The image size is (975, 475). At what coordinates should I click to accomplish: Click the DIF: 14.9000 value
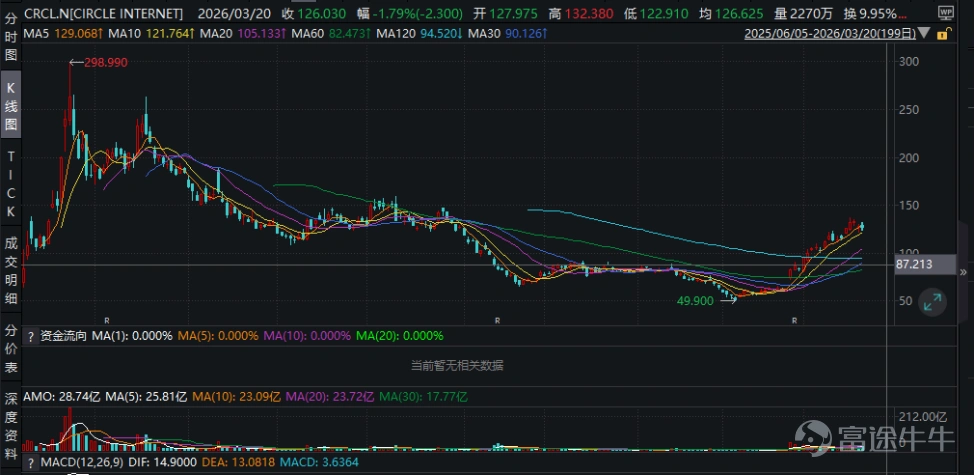161,463
